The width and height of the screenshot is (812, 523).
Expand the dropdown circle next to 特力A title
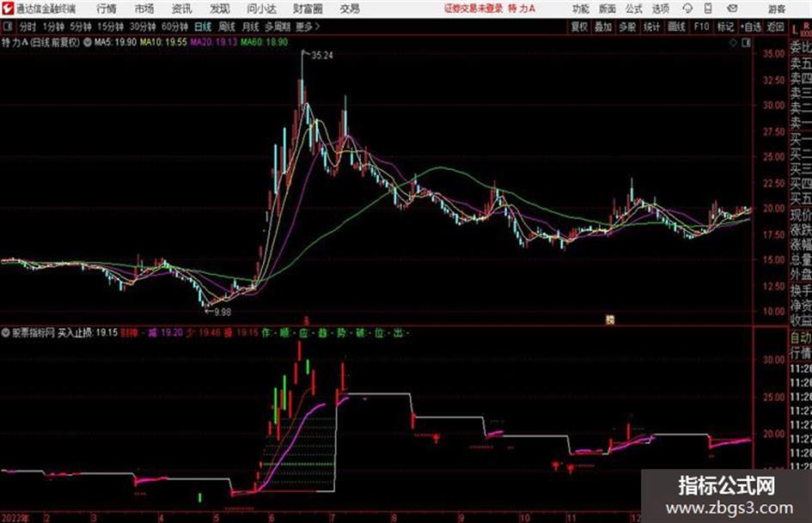tap(88, 42)
